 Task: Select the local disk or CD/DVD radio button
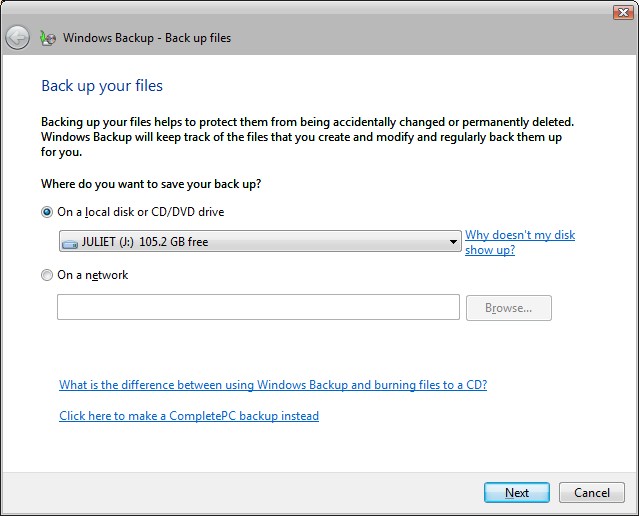click(47, 212)
